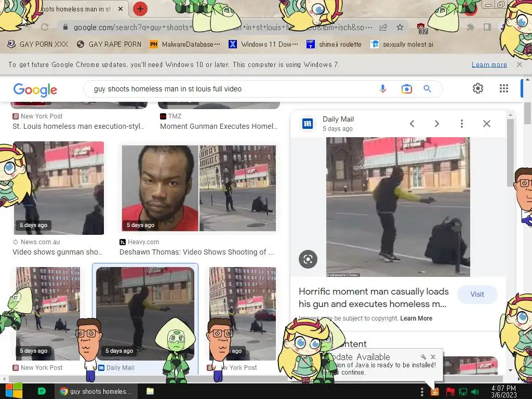The image size is (532, 399).
Task: Click Learn more in the Chrome update infobar
Action: pyautogui.click(x=489, y=64)
